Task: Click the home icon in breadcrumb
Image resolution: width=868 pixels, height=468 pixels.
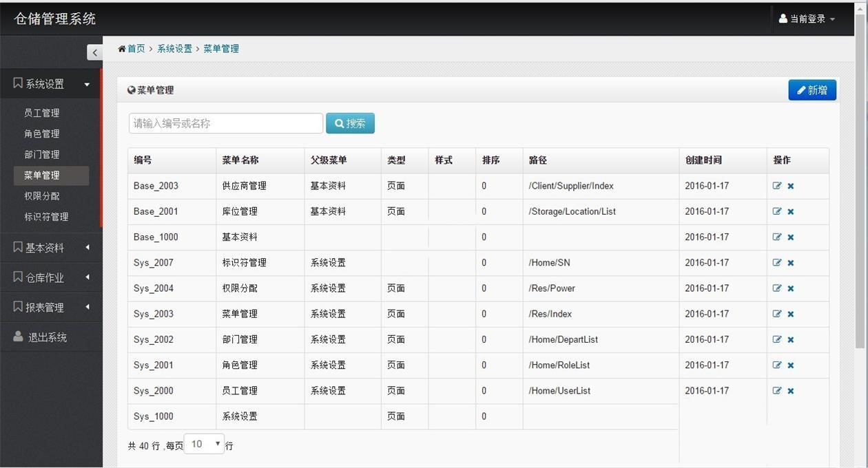Action: point(122,49)
